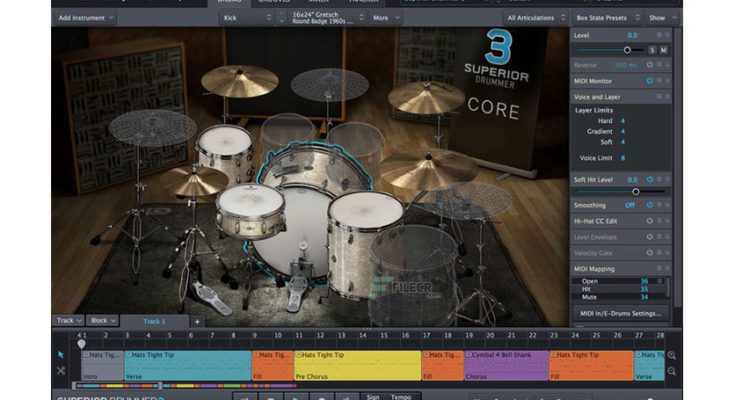Select the scissors cut tool
Screen dimensions: 735x400
pos(60,371)
